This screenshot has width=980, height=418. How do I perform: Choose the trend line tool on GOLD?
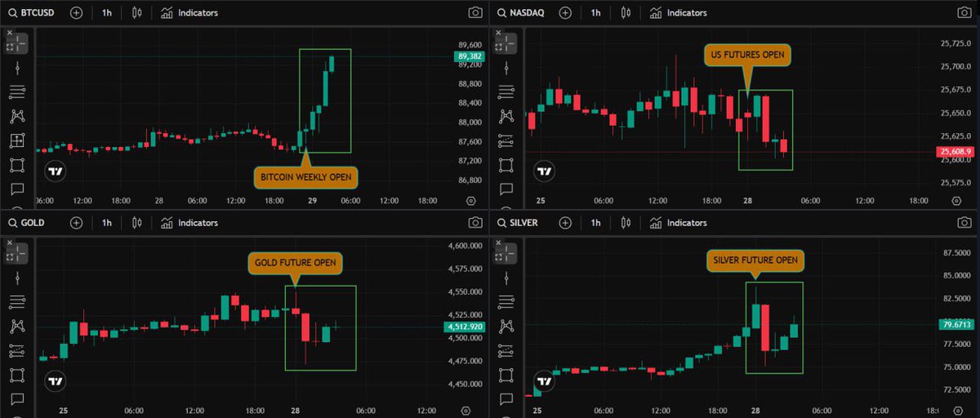click(x=16, y=278)
